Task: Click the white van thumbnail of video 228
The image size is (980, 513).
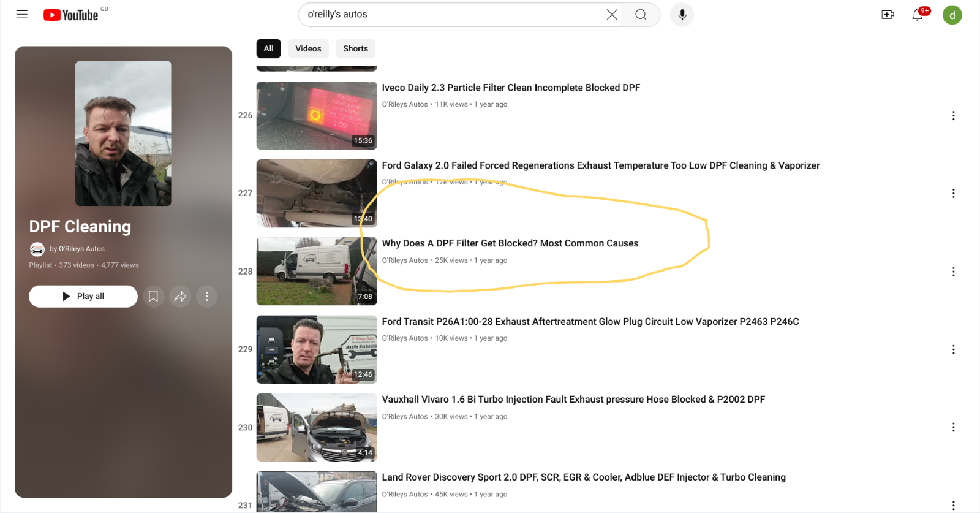Action: pyautogui.click(x=317, y=272)
